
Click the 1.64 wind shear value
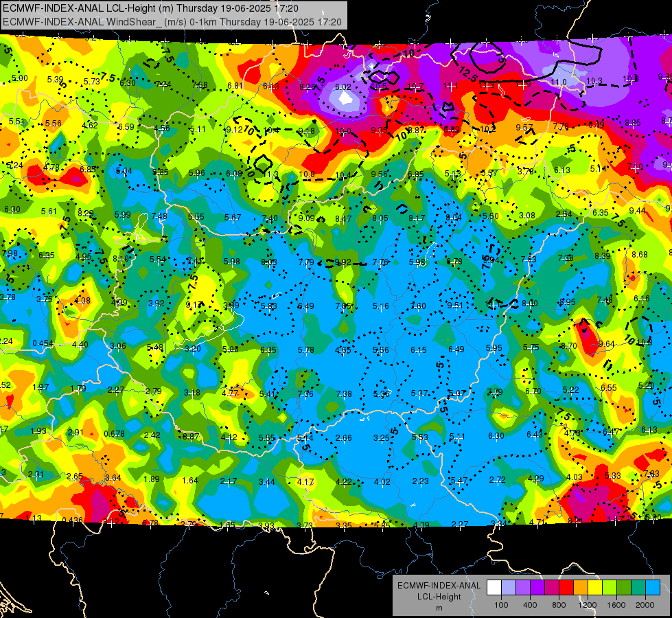[x=190, y=481]
